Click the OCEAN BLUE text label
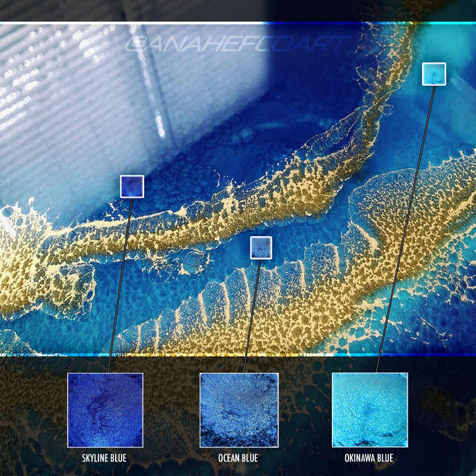 [x=238, y=457]
